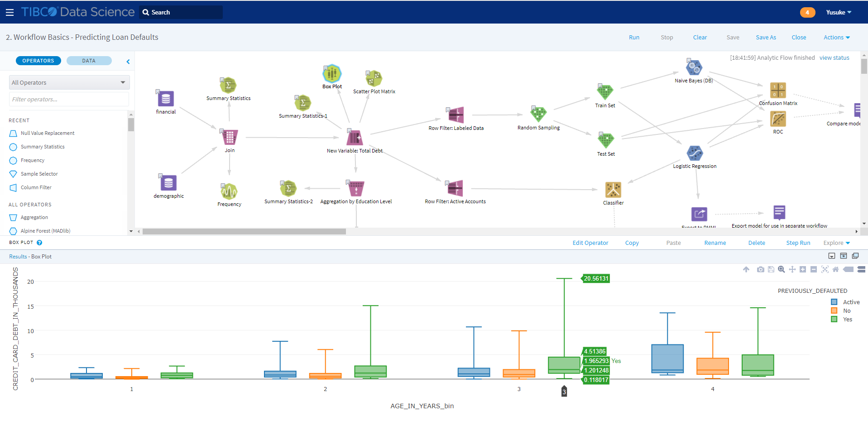Open the financial dataset operator
The image size is (868, 425).
(165, 98)
